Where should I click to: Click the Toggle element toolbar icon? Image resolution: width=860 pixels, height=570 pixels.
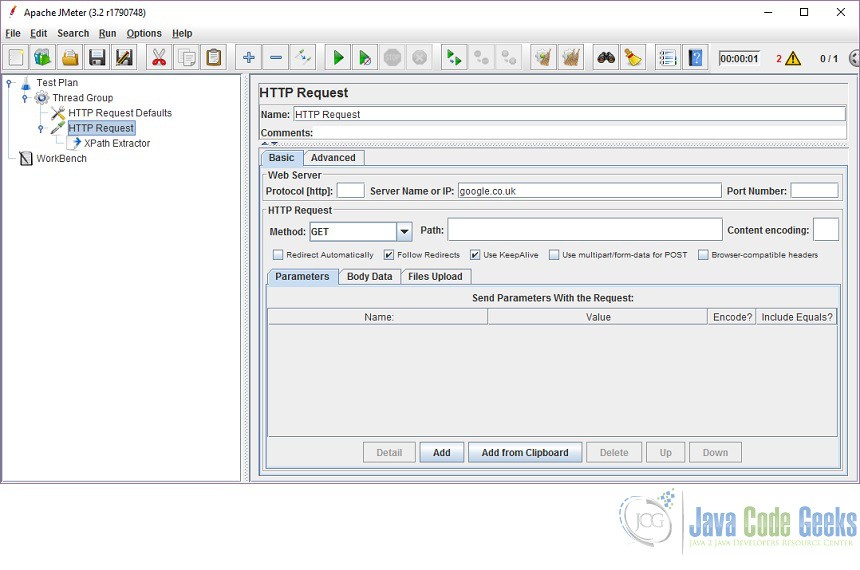[303, 57]
